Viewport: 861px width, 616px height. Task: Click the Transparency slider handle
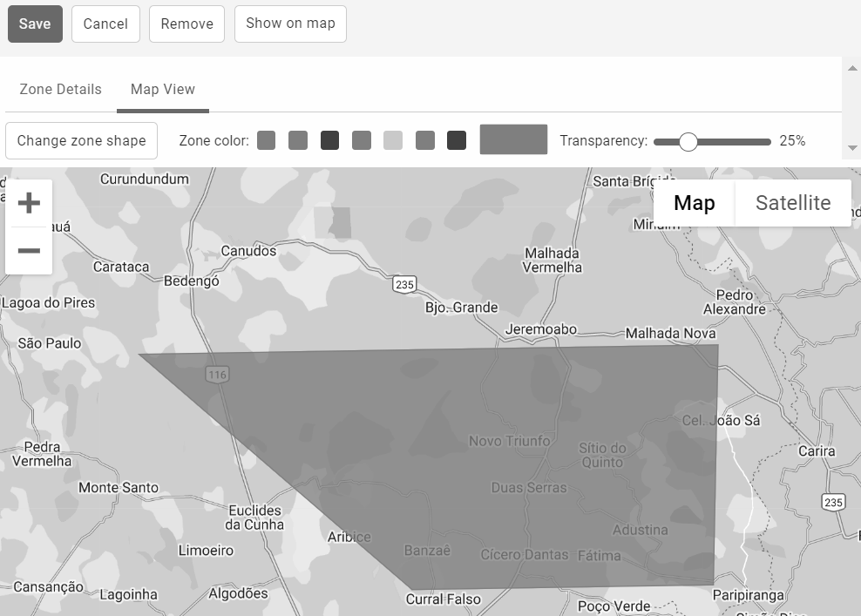coord(688,142)
